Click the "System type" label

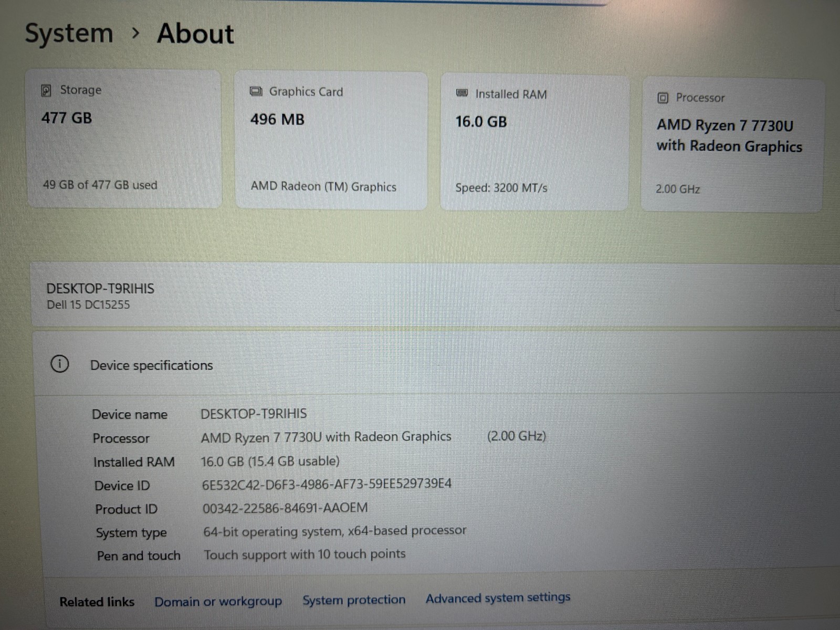pos(131,533)
